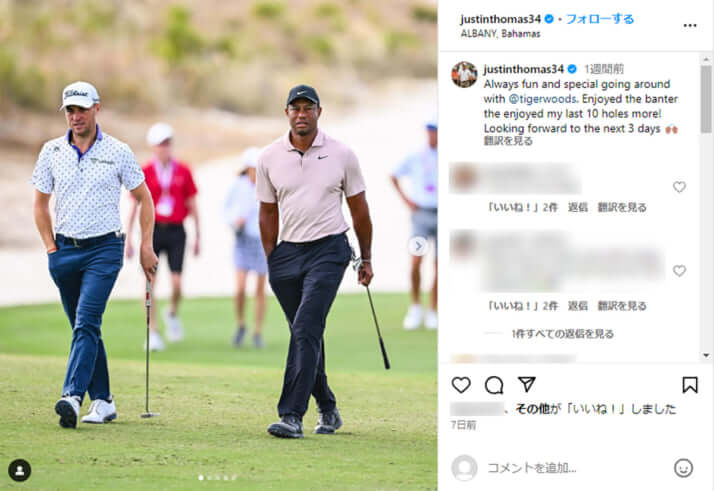Viewport: 714px width, 491px height.
Task: Click the フォローする follow button
Action: coord(600,19)
